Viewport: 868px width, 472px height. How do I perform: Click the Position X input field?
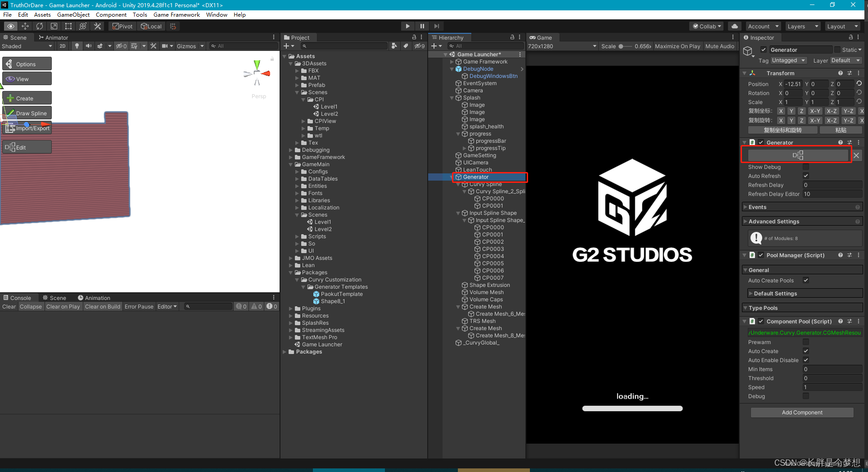[x=793, y=84]
